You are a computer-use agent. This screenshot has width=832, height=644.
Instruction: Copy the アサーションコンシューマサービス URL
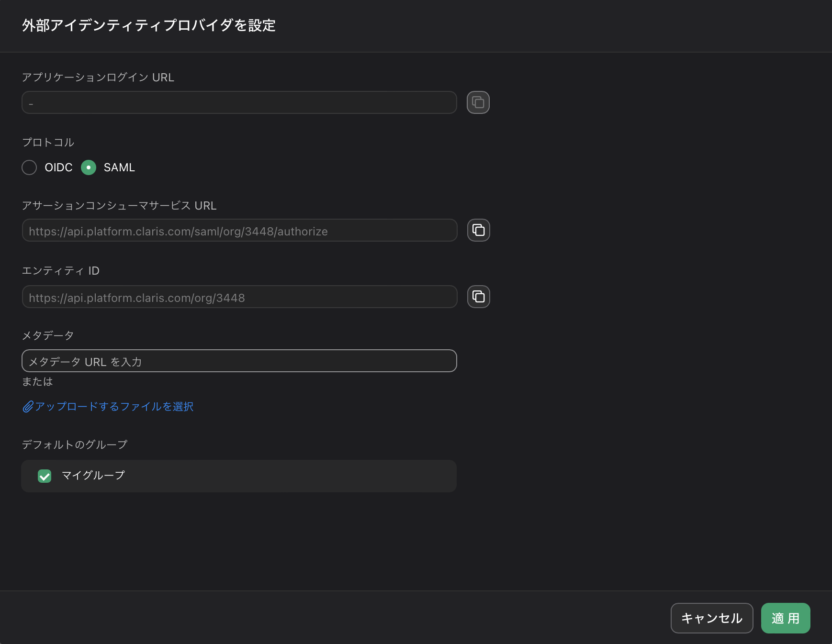(479, 230)
